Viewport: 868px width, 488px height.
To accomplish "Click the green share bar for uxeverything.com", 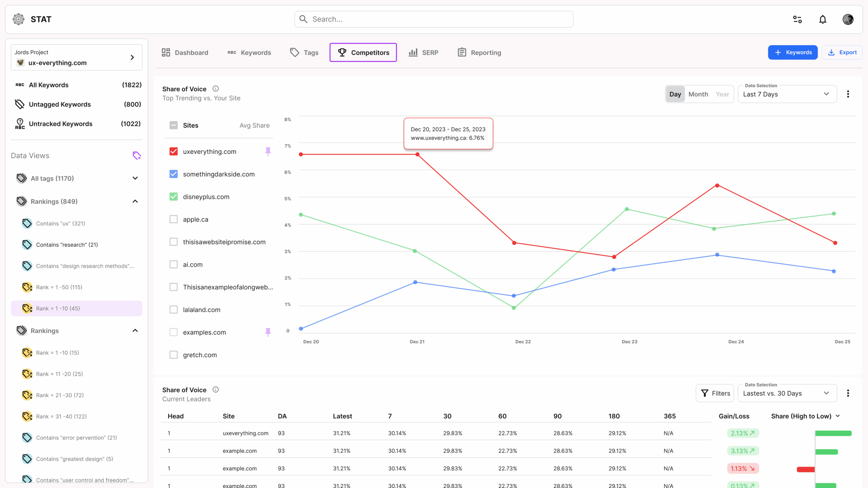I will (x=833, y=433).
